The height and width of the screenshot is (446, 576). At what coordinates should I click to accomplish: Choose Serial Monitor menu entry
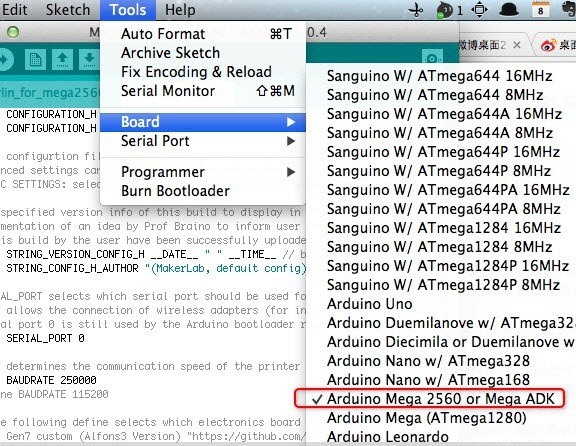203,91
